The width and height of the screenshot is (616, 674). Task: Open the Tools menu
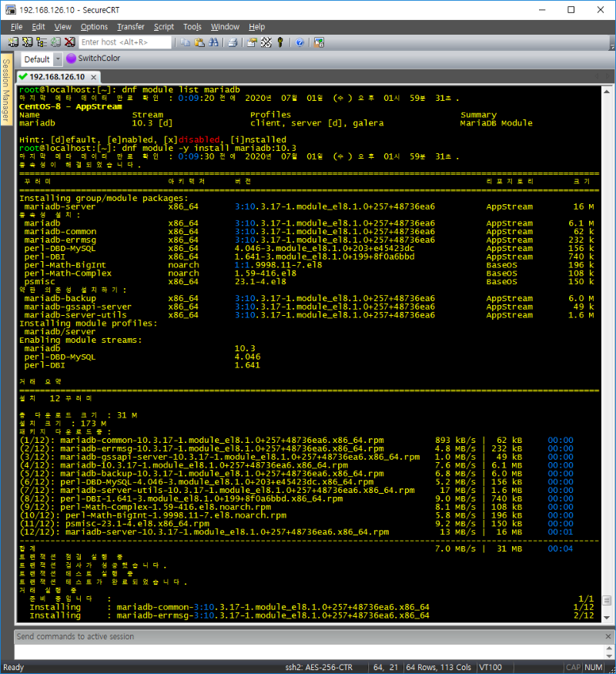click(x=192, y=27)
